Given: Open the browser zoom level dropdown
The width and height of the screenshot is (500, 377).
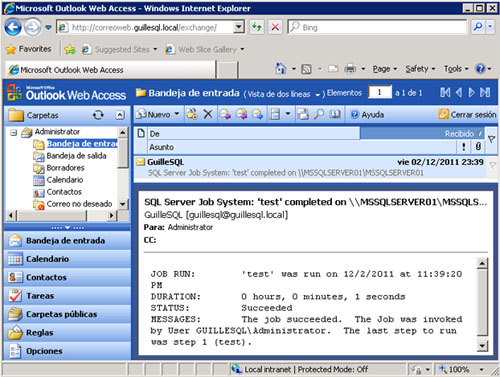Looking at the screenshot, I should point(482,369).
